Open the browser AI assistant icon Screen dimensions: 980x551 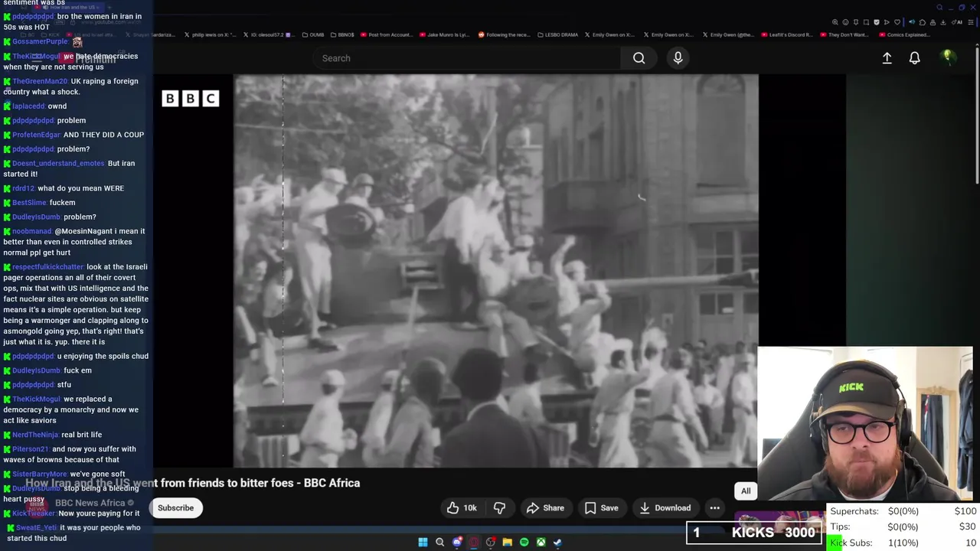pos(956,22)
